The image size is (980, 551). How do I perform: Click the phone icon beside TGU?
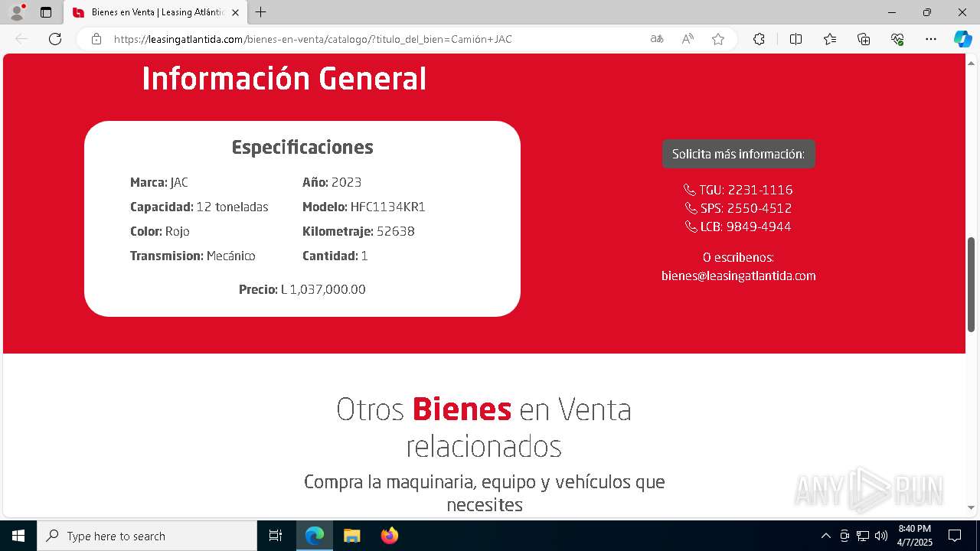click(690, 190)
